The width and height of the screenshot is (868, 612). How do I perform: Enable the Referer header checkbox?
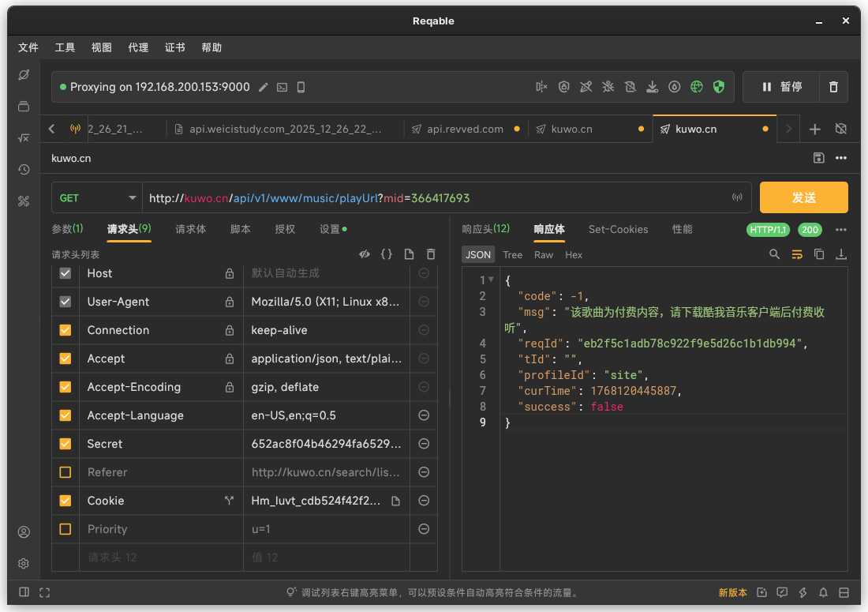(x=65, y=472)
